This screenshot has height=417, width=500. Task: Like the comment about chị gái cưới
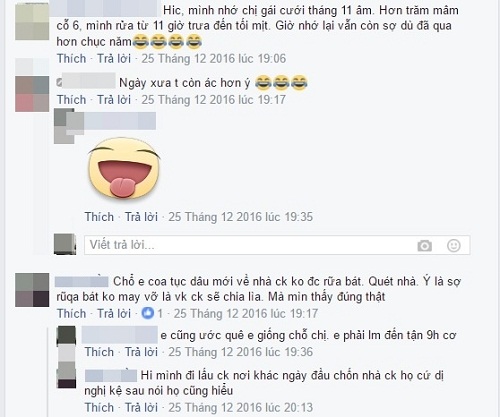click(71, 59)
